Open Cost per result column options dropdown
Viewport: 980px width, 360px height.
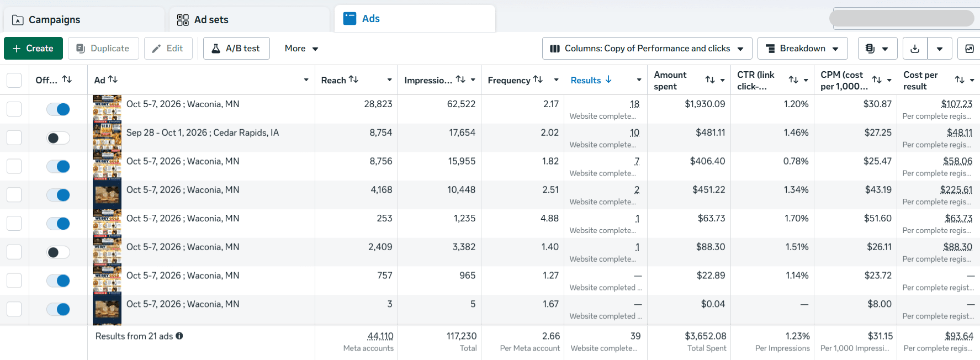(x=972, y=80)
